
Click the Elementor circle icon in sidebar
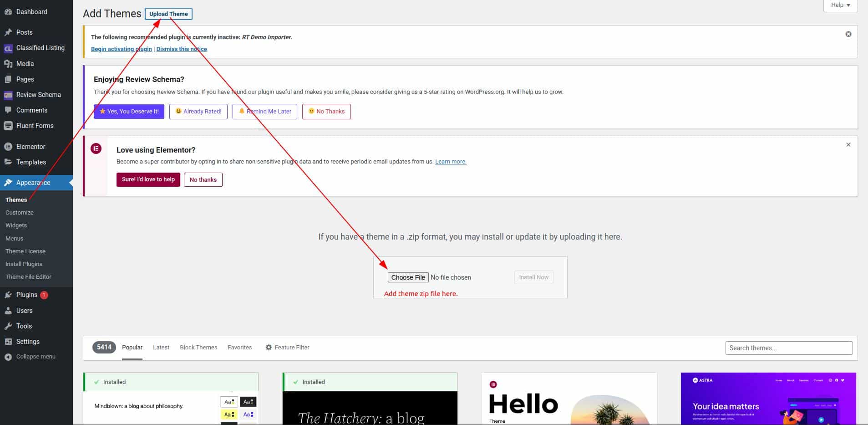8,147
